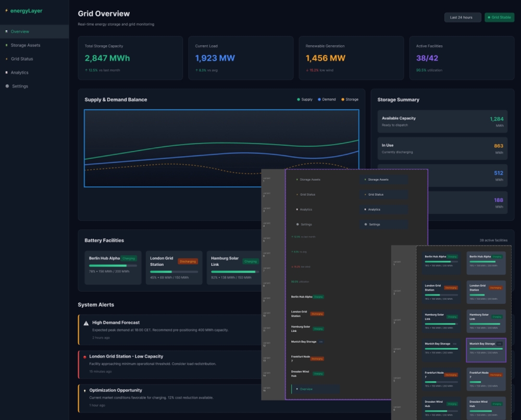Click the building icon next to Overview
The width and height of the screenshot is (521, 420).
[6, 31]
